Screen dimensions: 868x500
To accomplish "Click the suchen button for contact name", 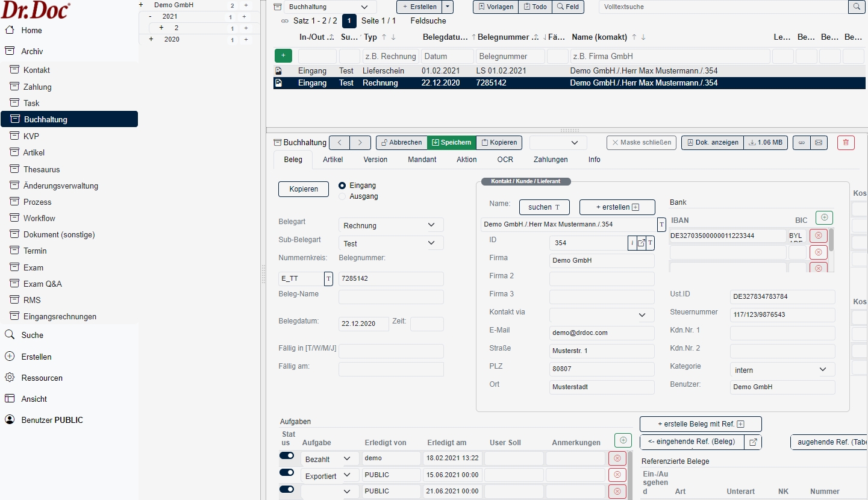I will pos(545,207).
